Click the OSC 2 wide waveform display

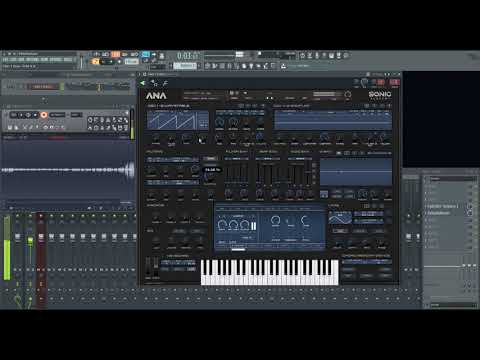(333, 120)
